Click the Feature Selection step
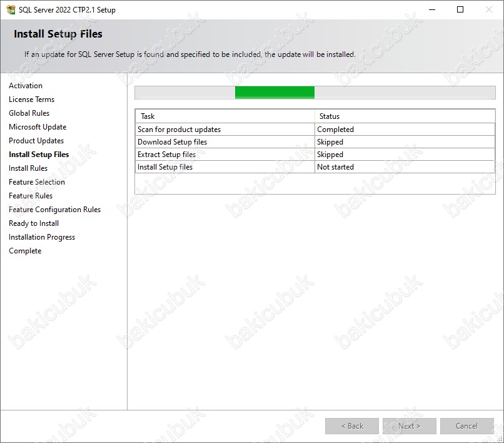 (x=37, y=182)
